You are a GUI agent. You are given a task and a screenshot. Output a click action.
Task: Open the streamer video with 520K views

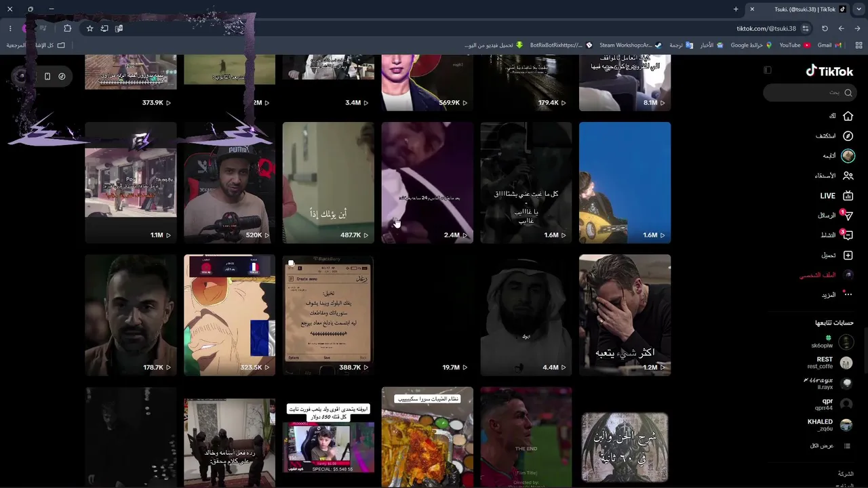(x=229, y=182)
